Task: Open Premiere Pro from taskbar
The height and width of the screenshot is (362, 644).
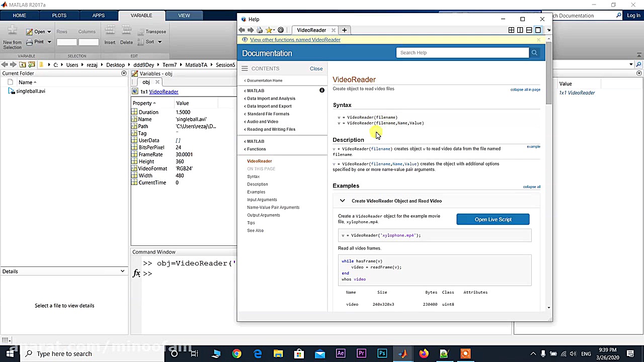Action: (x=361, y=353)
